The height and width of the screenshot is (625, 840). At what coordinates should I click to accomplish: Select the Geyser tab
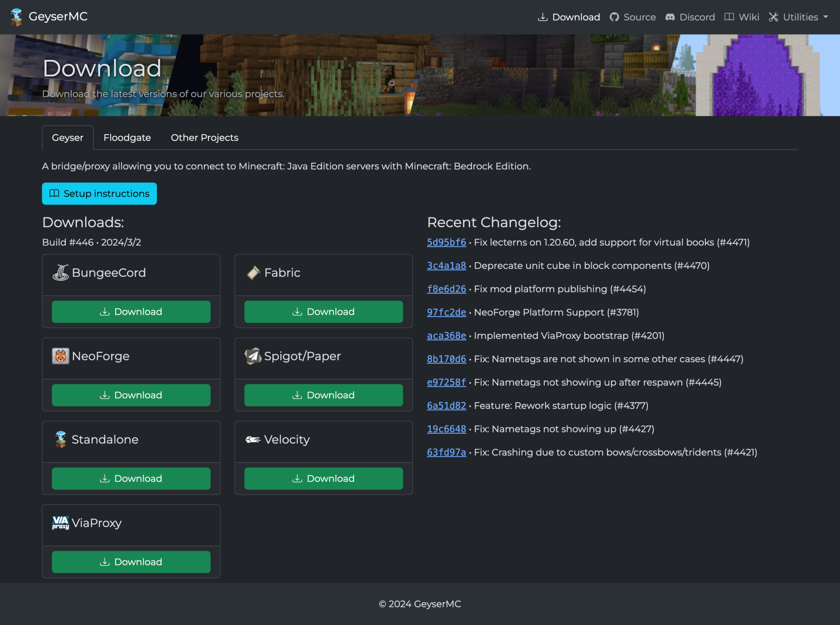67,137
